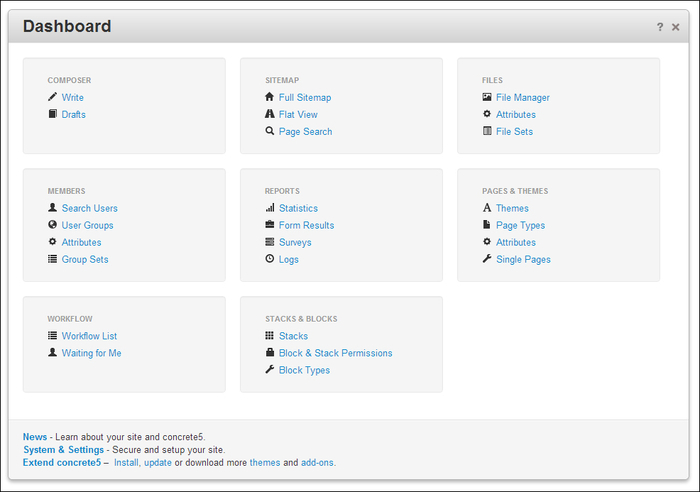Click the book icon beside Drafts
The image size is (700, 492).
click(52, 114)
